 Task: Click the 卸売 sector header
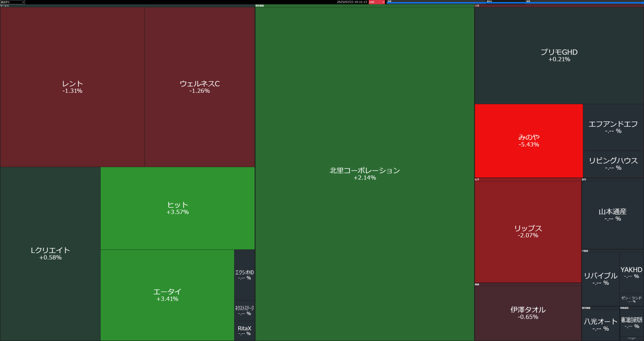coord(612,180)
